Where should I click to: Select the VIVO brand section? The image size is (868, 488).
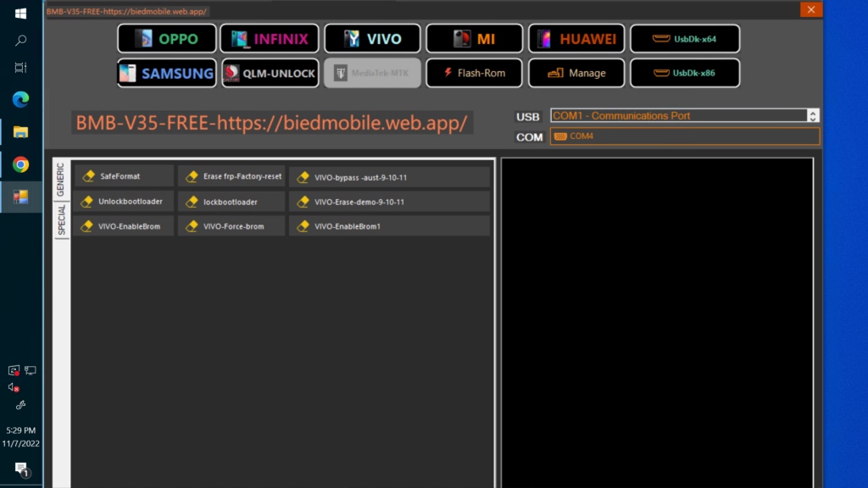[372, 39]
